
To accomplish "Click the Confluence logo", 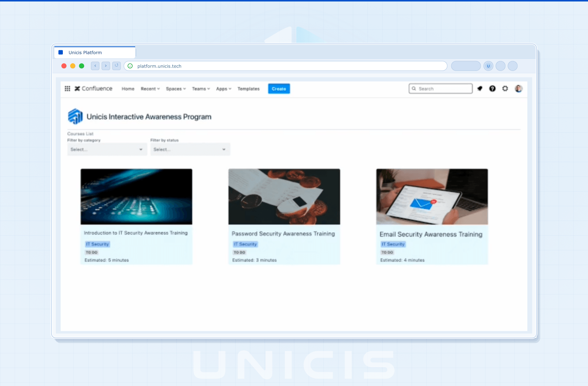I will pyautogui.click(x=93, y=89).
